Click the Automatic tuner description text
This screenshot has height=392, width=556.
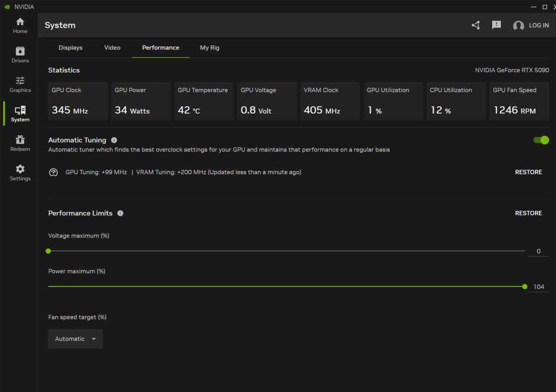point(219,150)
